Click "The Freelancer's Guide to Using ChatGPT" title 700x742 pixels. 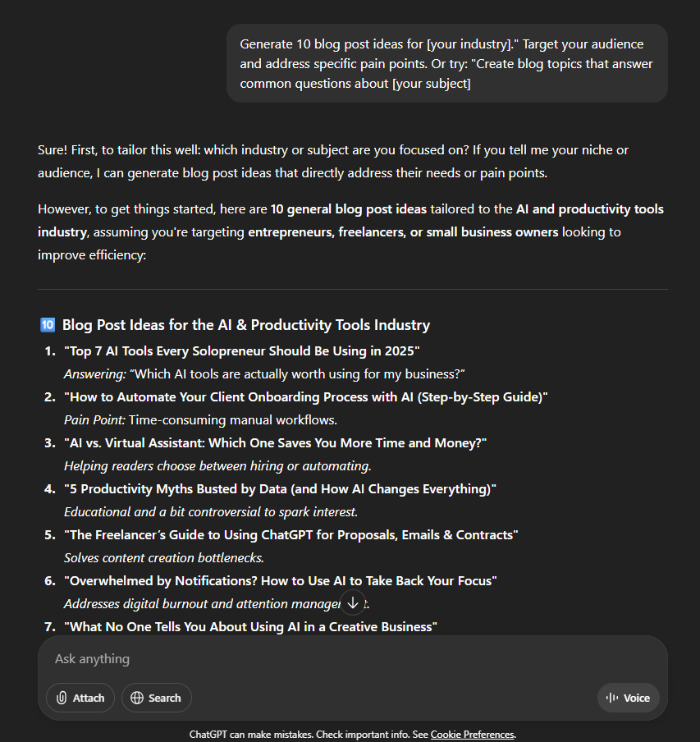[x=291, y=535]
